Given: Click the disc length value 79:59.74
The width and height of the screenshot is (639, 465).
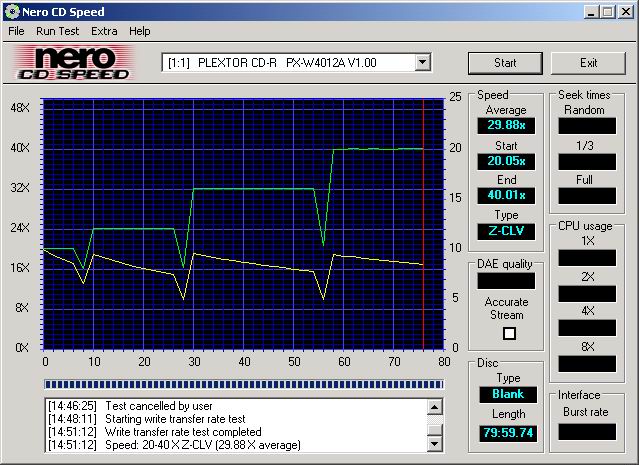Looking at the screenshot, I should [508, 433].
